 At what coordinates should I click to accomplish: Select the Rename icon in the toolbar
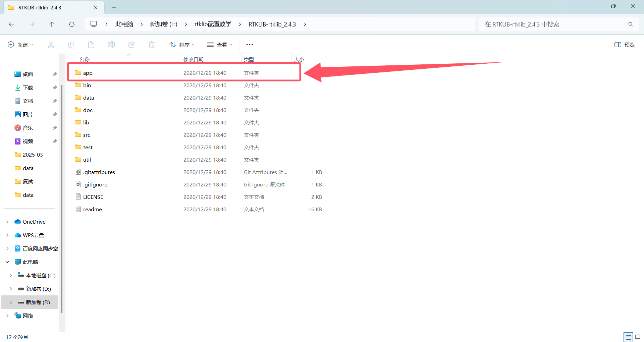tap(111, 44)
